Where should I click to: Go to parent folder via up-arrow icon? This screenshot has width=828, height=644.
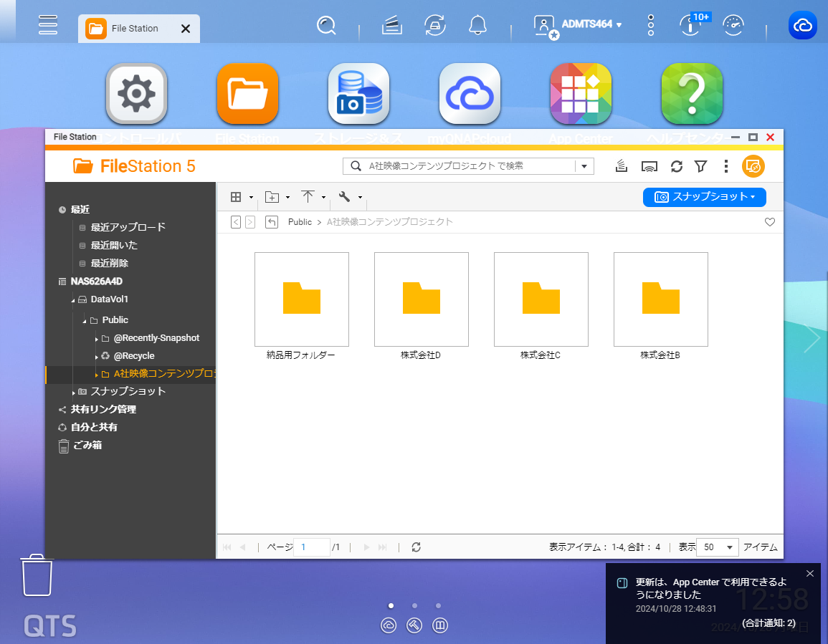pyautogui.click(x=272, y=222)
